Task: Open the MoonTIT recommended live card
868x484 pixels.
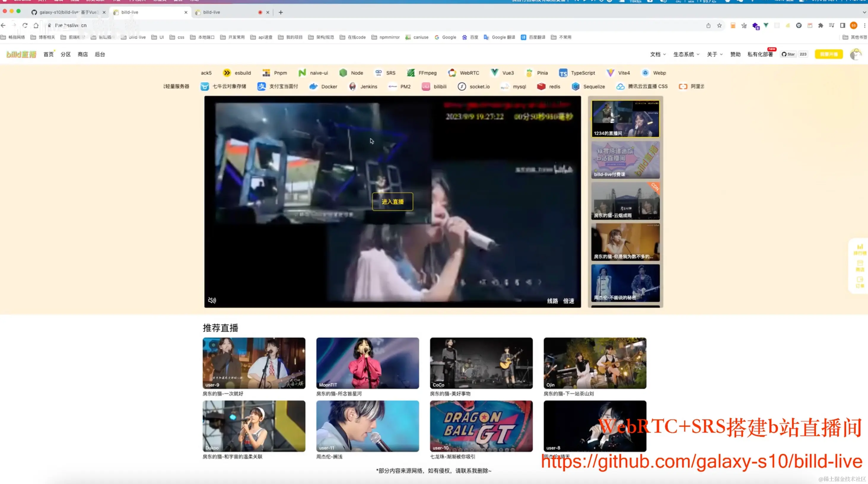Action: coord(368,363)
